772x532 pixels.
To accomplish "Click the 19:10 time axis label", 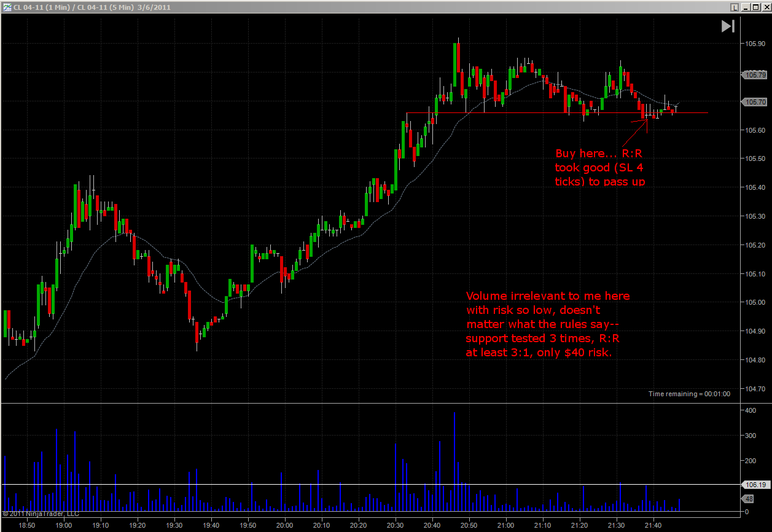I will click(x=101, y=526).
